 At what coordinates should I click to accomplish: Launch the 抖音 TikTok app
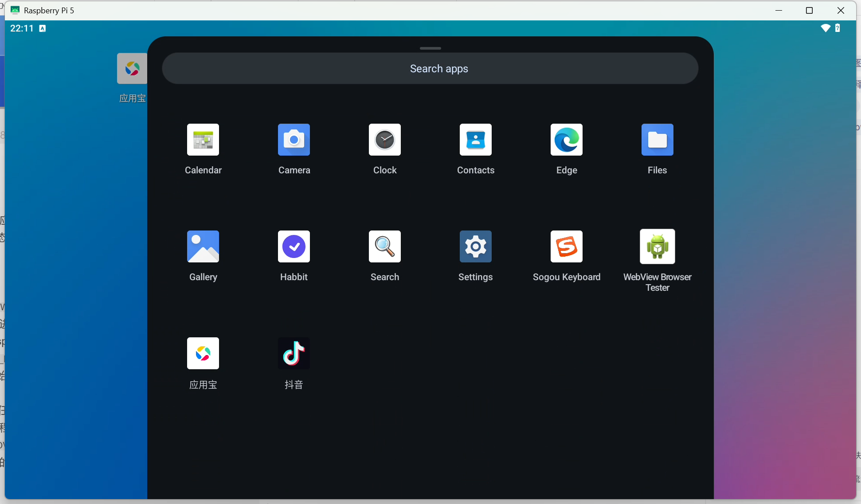pos(294,353)
